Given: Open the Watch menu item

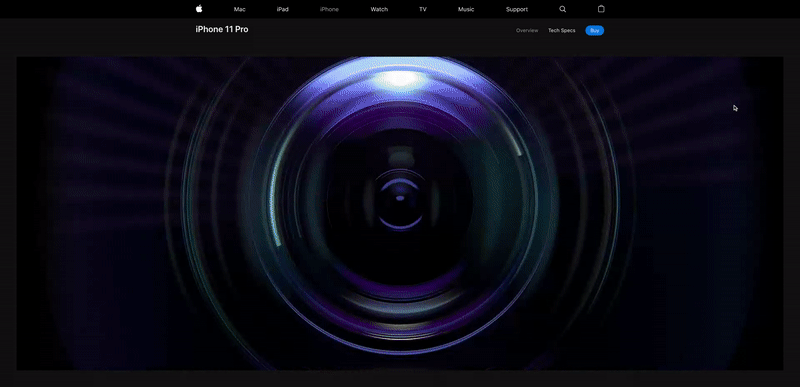Looking at the screenshot, I should click(379, 9).
